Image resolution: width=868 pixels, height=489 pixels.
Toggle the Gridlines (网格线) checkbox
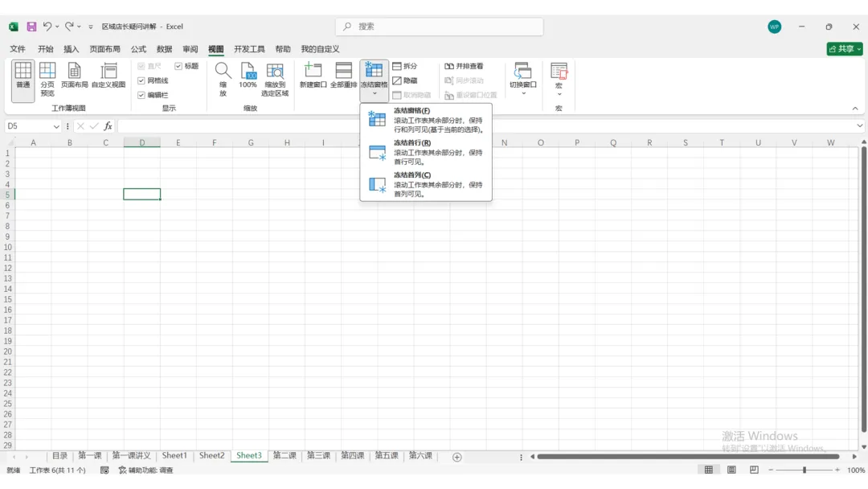pyautogui.click(x=141, y=80)
